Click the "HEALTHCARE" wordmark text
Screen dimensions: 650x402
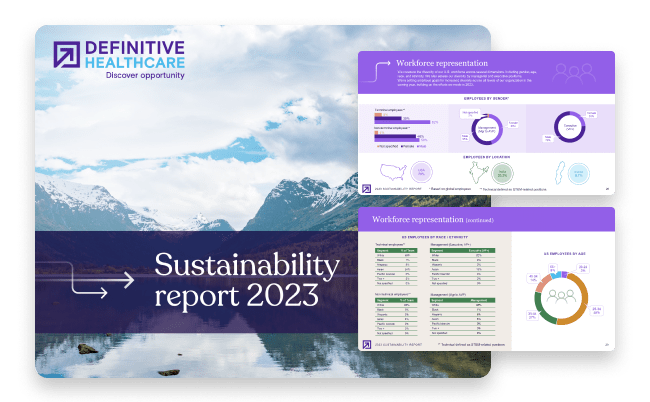coord(135,63)
